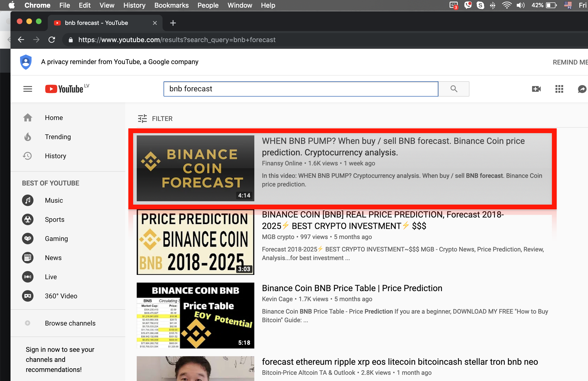Open 'Binance Coin BNB Price Table' title
Image resolution: width=588 pixels, height=381 pixels.
pyautogui.click(x=352, y=288)
